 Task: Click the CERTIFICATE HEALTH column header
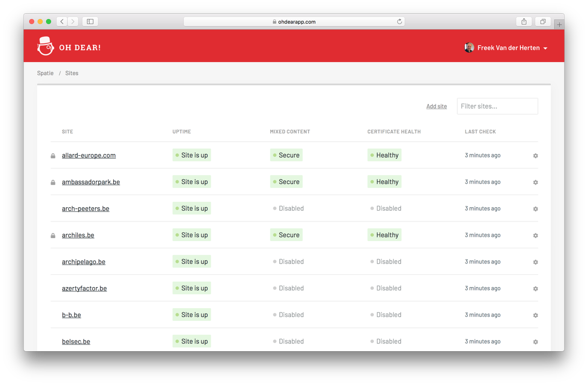tap(394, 132)
